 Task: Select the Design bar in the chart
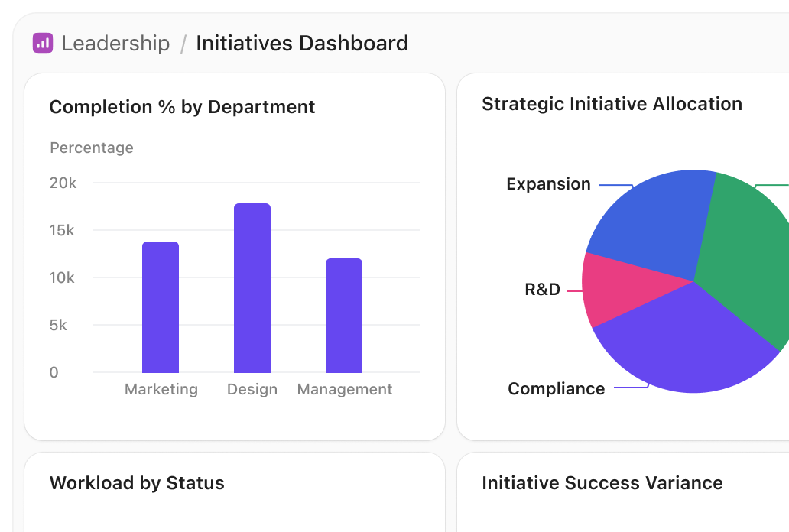click(x=252, y=287)
